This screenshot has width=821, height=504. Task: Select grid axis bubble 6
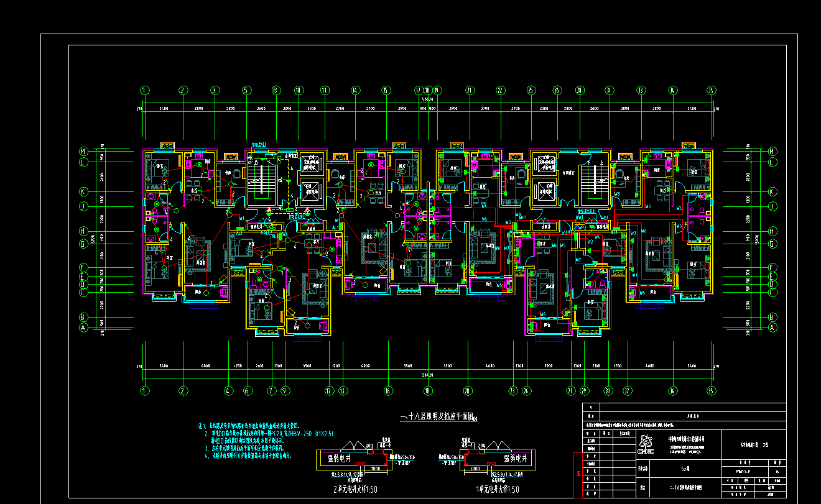pos(248,391)
